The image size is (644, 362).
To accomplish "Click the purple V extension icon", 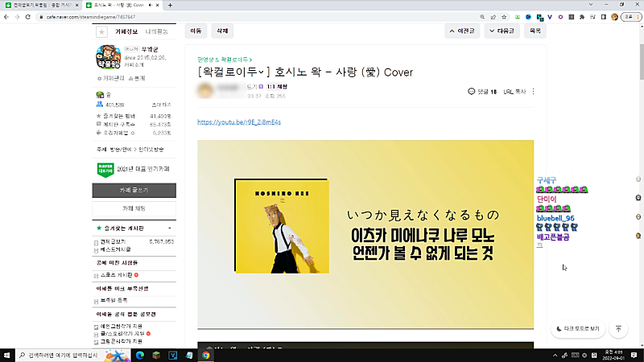I will 550,17.
